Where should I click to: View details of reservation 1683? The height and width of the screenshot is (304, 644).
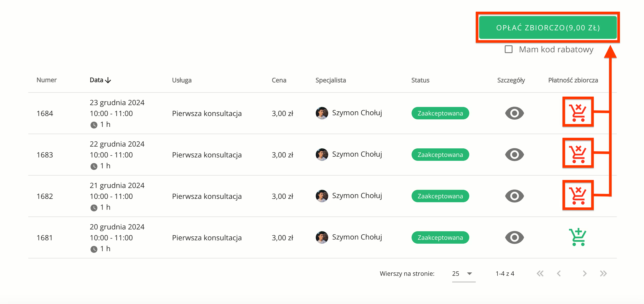click(514, 155)
